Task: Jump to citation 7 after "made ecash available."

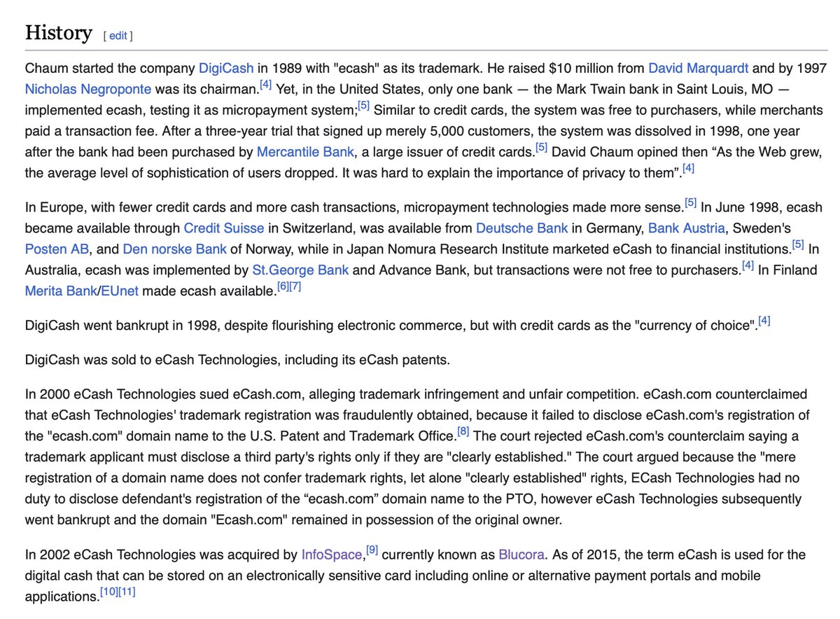Action: 295,287
